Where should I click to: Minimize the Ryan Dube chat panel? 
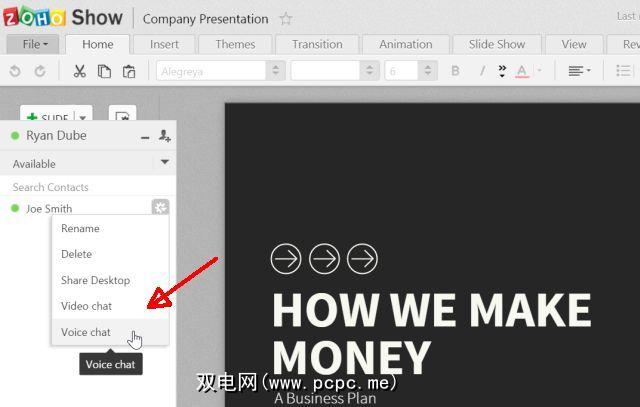coord(145,138)
